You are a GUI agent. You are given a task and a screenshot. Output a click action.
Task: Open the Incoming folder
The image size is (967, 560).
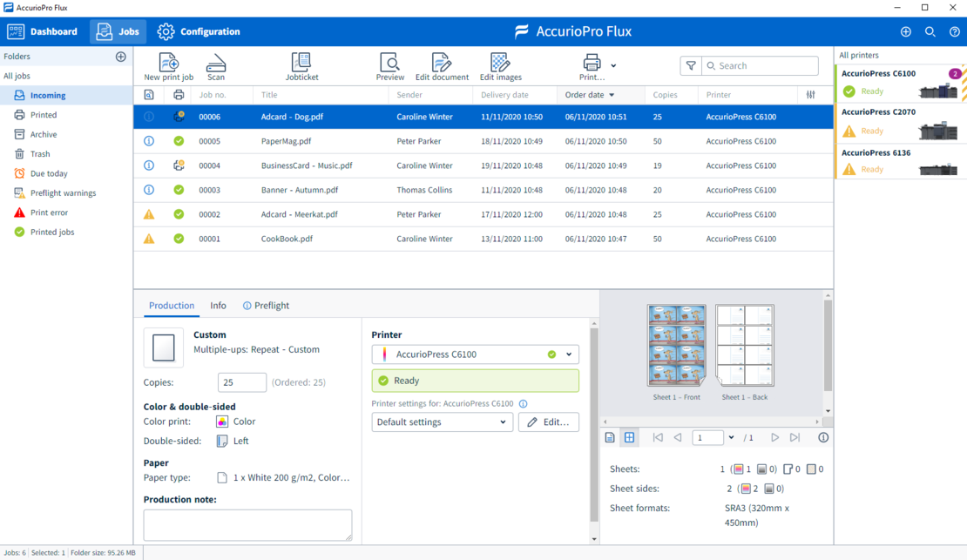click(x=66, y=96)
